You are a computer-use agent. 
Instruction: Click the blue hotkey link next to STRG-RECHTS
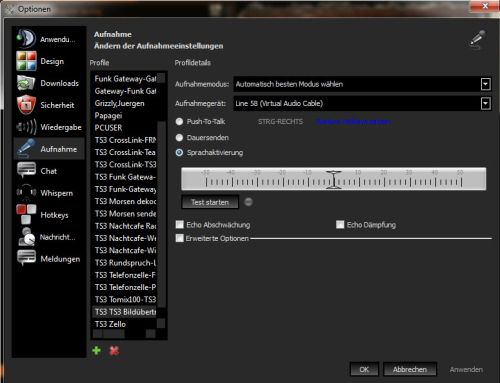(x=353, y=121)
